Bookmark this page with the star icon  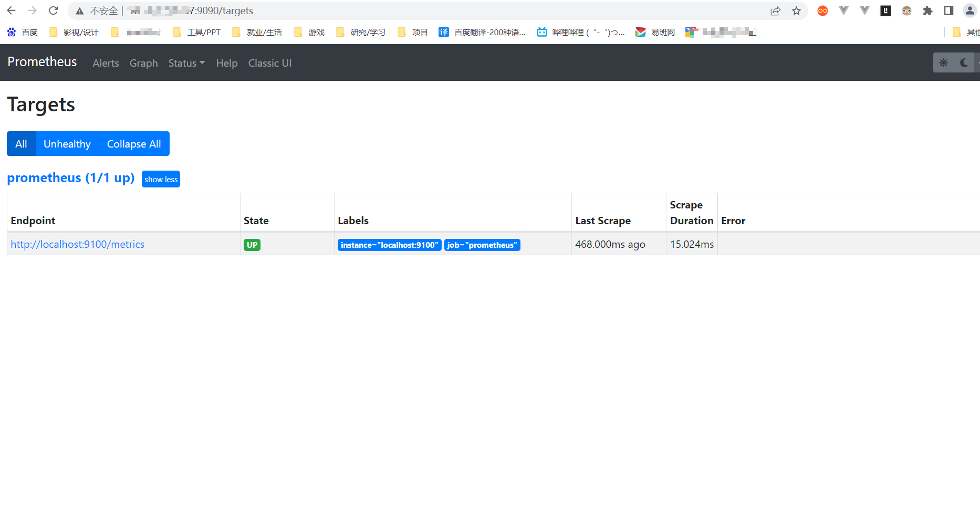796,11
